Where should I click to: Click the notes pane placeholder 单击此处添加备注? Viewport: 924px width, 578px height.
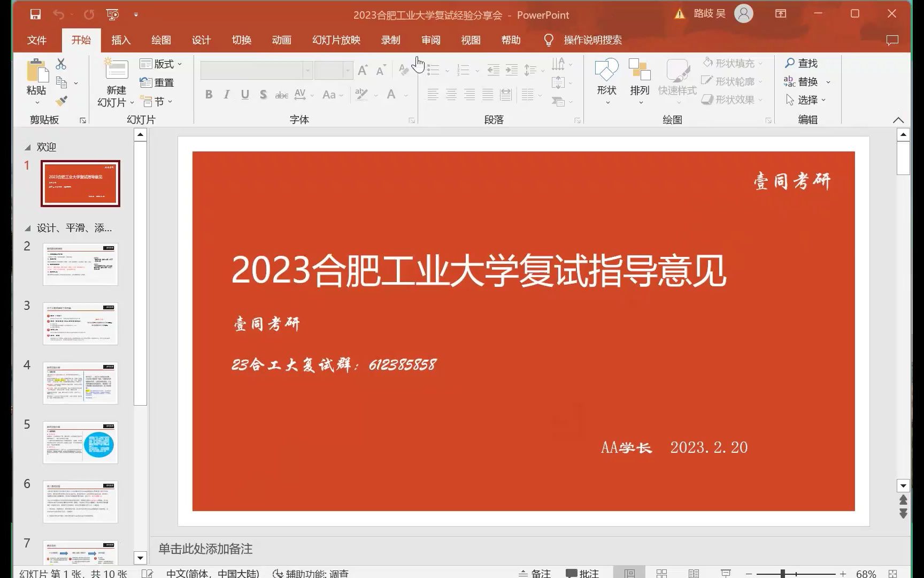(205, 549)
